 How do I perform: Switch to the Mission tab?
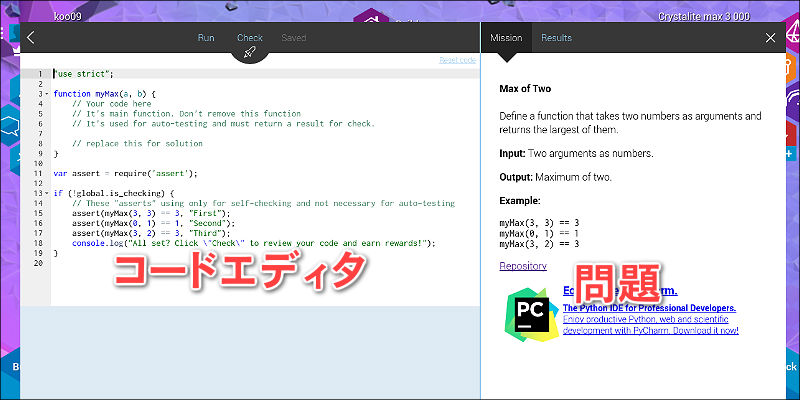pyautogui.click(x=506, y=38)
